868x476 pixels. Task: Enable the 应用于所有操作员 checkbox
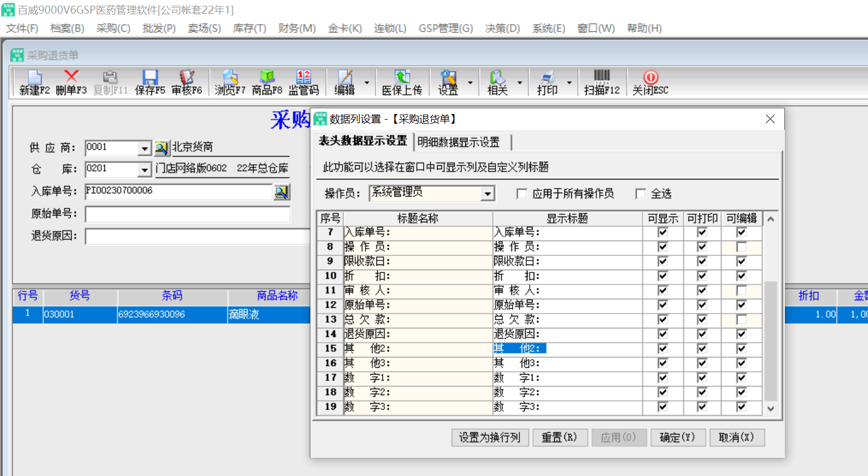coord(522,194)
